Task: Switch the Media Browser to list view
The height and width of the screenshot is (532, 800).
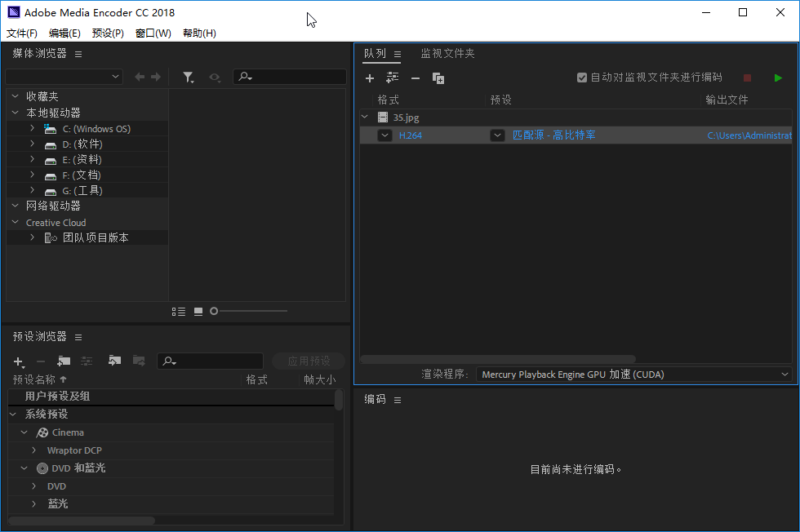Action: coord(179,311)
